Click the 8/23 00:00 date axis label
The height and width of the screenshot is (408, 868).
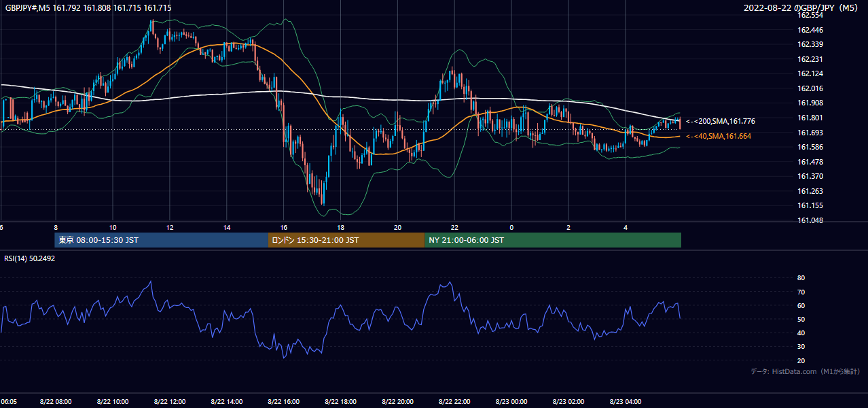point(512,402)
